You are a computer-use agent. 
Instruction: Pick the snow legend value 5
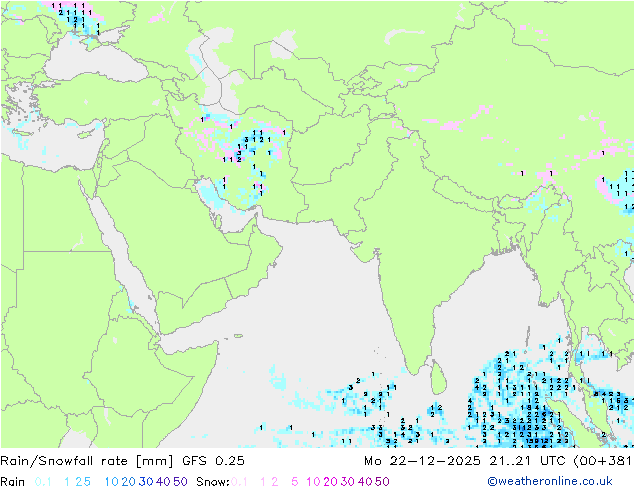(x=294, y=482)
